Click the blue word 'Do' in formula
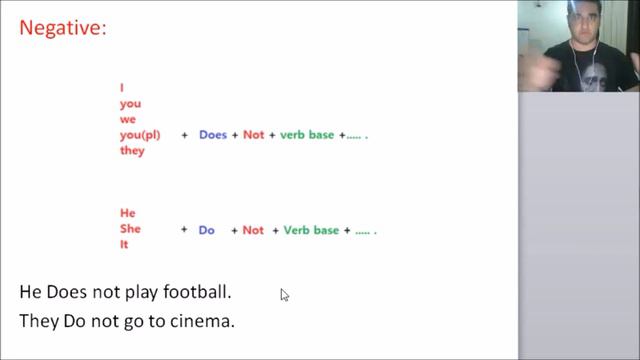Image resolution: width=640 pixels, height=360 pixels. tap(207, 230)
